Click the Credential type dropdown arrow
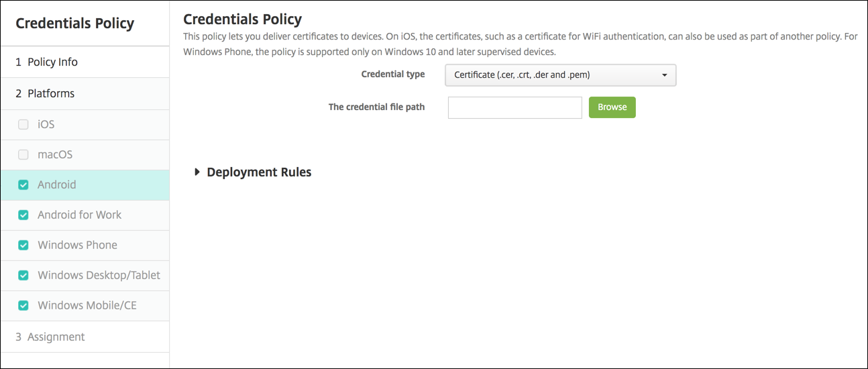This screenshot has width=868, height=369. coord(664,75)
